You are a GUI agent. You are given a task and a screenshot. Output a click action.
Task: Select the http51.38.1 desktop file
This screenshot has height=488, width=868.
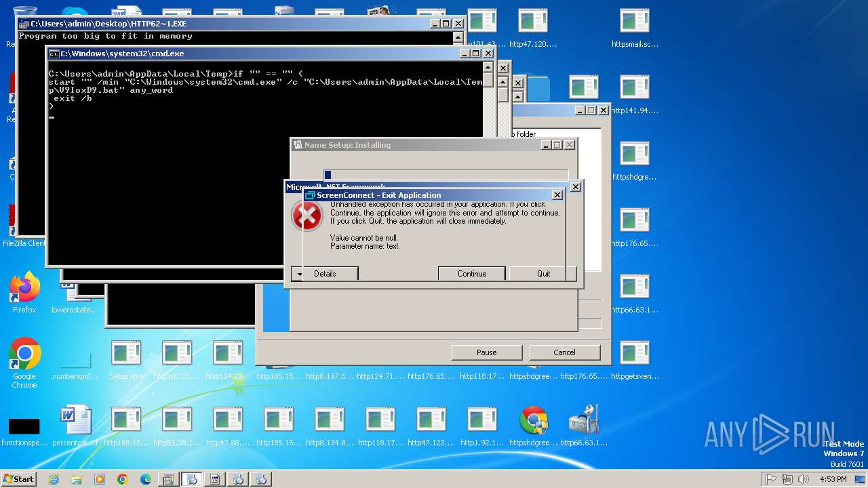(177, 427)
